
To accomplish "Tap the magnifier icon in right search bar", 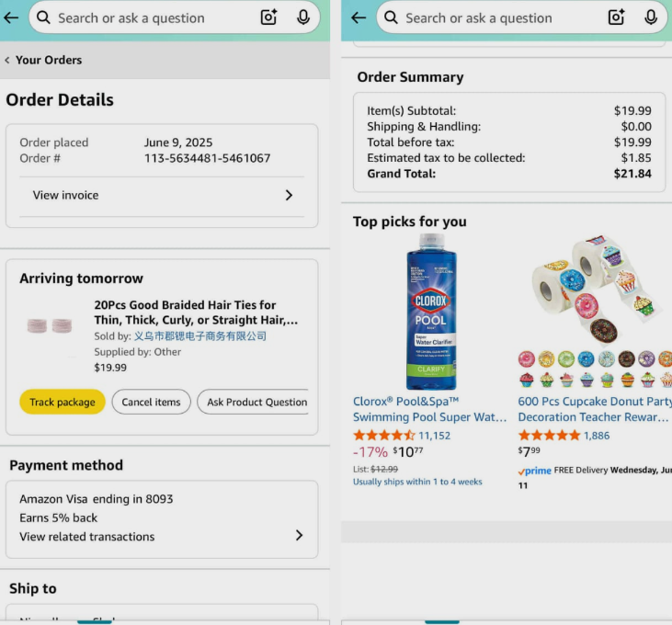I will tap(392, 17).
